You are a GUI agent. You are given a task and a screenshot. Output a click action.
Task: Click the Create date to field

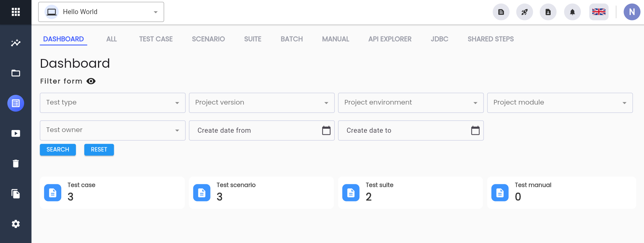click(411, 130)
